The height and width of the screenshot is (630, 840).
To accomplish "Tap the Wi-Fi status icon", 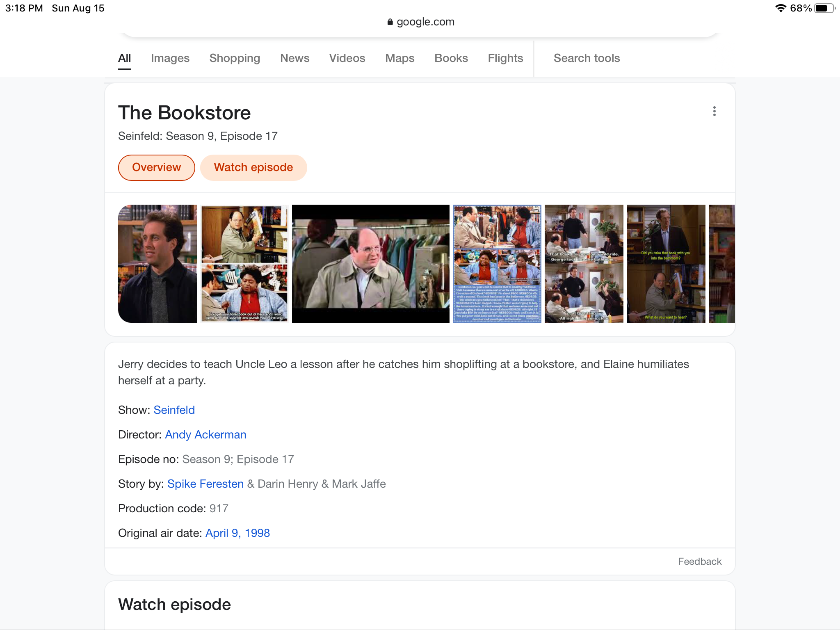I will click(x=781, y=8).
